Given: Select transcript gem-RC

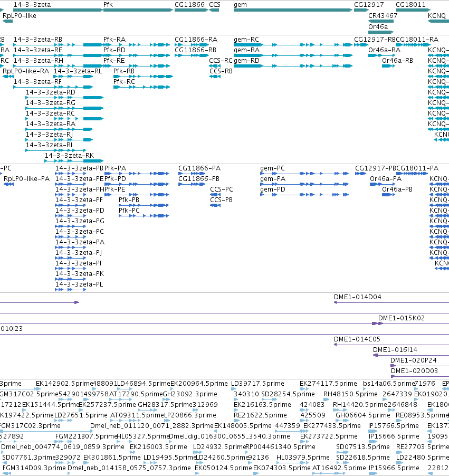Looking at the screenshot, I should [x=246, y=40].
